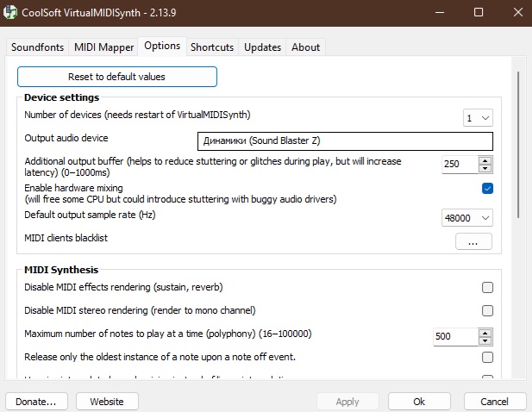This screenshot has width=532, height=412.
Task: Check Disable MIDI stereo rendering
Action: click(487, 310)
